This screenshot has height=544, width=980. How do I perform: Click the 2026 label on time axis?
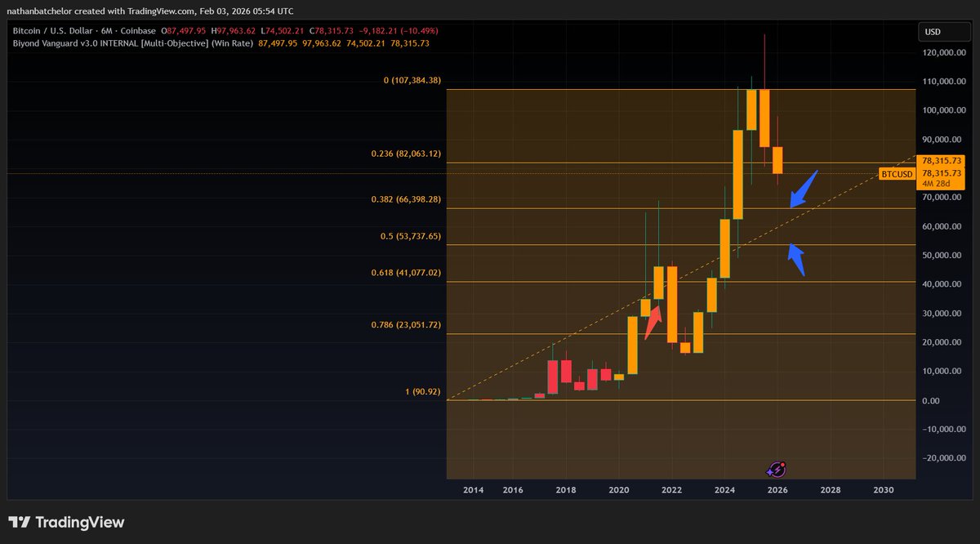[x=777, y=490]
